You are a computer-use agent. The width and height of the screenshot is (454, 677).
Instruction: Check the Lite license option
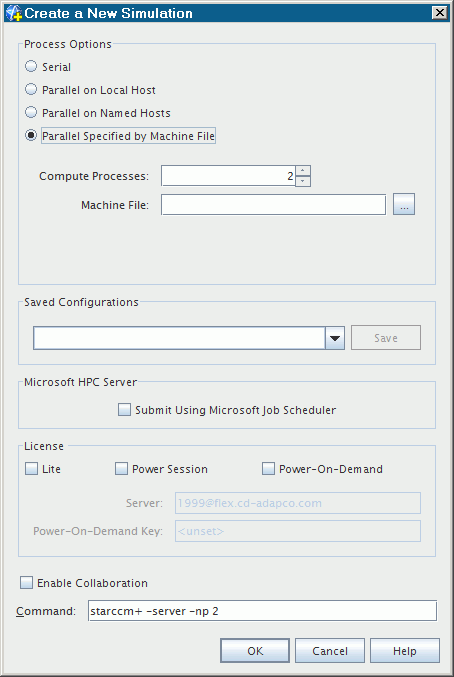point(31,468)
